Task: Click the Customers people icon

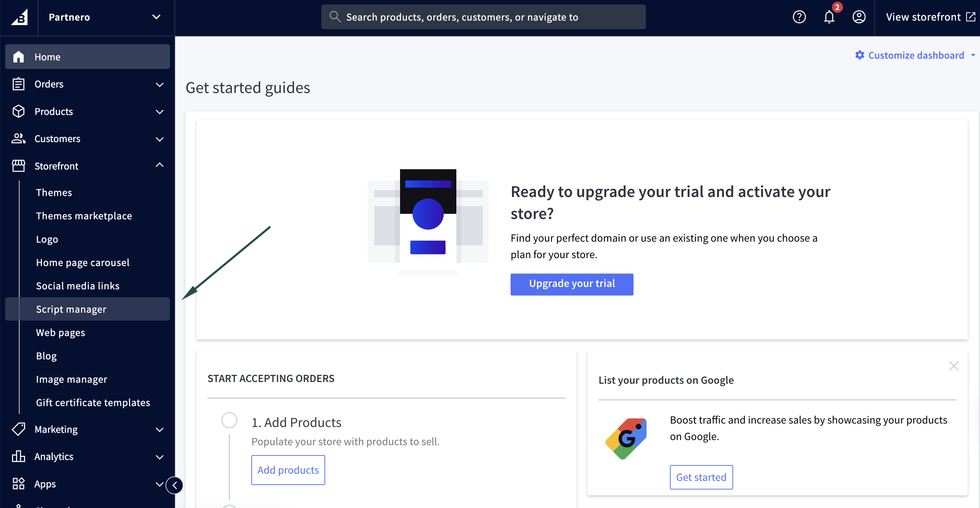Action: (x=18, y=138)
